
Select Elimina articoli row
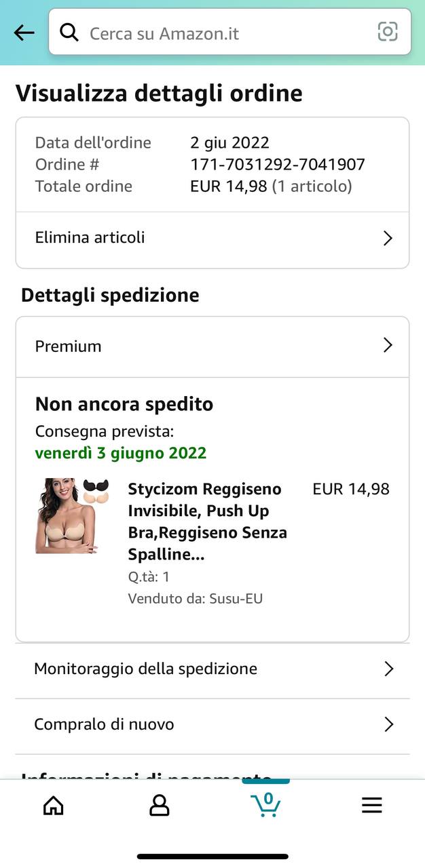tap(212, 238)
